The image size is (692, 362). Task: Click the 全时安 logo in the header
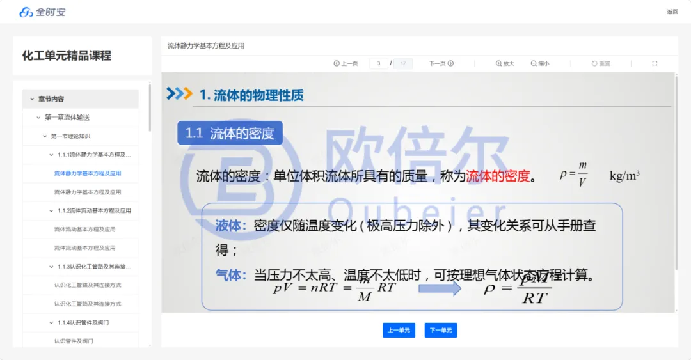pyautogui.click(x=42, y=12)
